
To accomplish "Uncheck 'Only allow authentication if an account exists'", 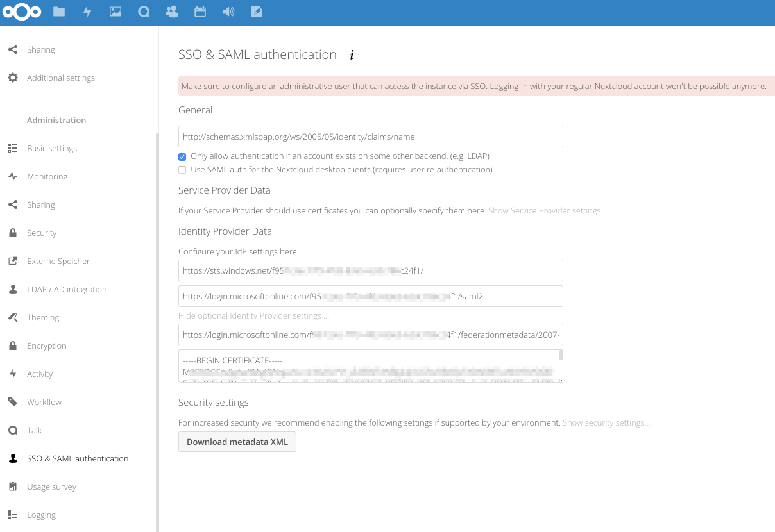I will coord(182,156).
